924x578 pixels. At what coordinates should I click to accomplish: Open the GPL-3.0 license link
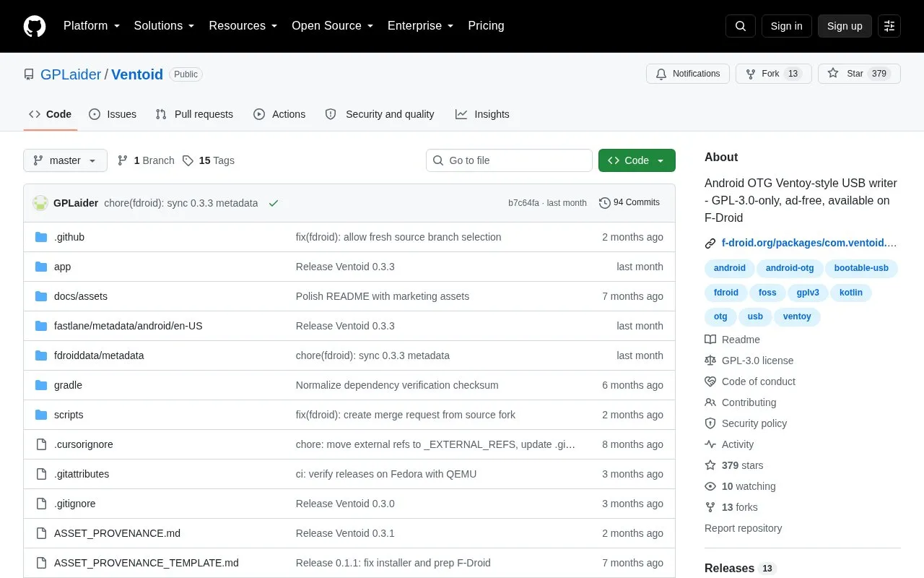(749, 361)
